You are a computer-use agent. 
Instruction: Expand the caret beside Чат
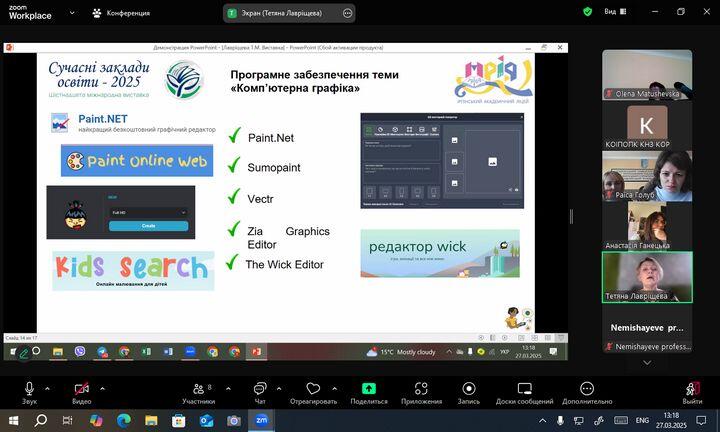click(x=279, y=388)
